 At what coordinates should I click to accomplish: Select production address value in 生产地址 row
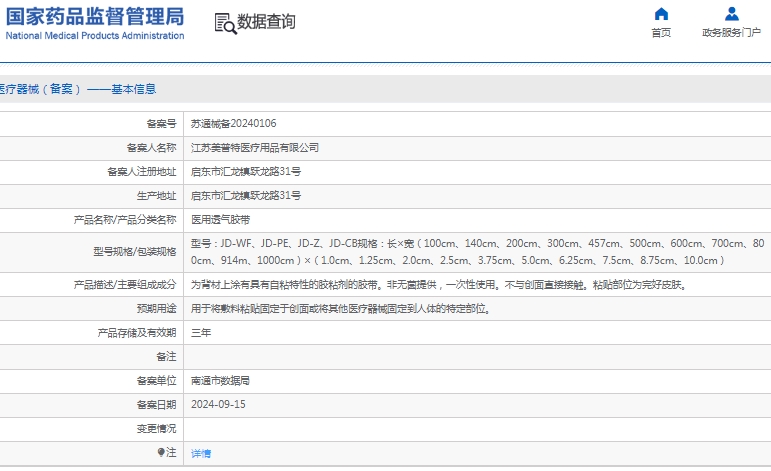246,196
